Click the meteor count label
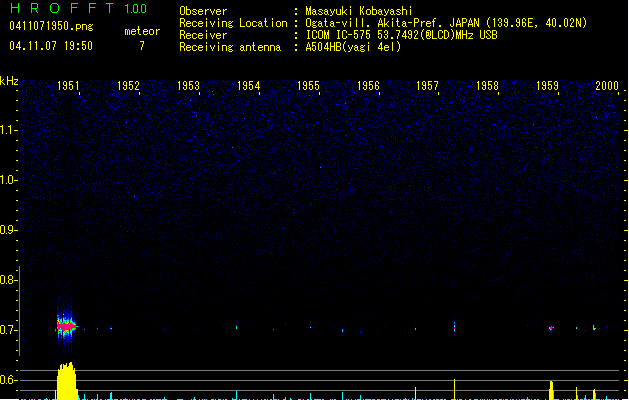The height and width of the screenshot is (400, 629). point(142,31)
